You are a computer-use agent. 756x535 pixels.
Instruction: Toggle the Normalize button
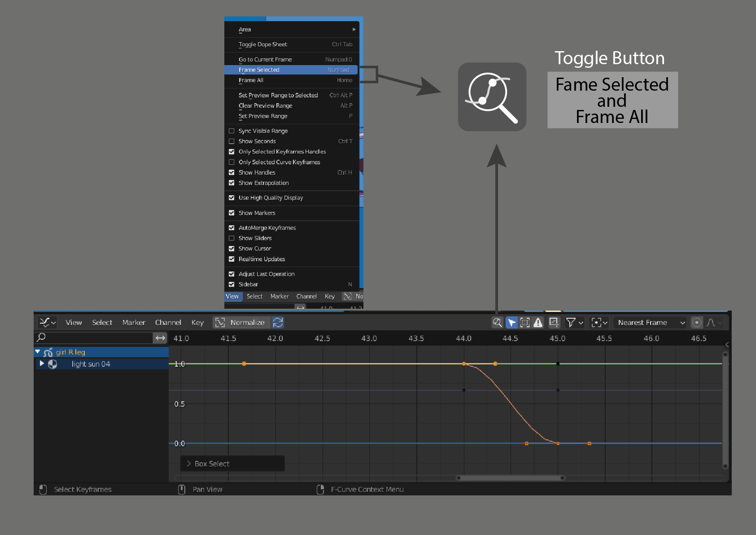(x=242, y=322)
